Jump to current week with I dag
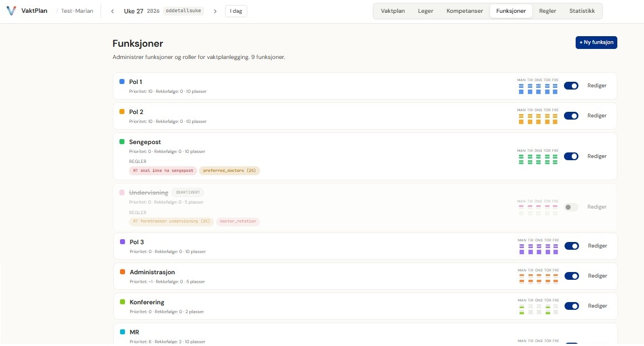 (236, 11)
